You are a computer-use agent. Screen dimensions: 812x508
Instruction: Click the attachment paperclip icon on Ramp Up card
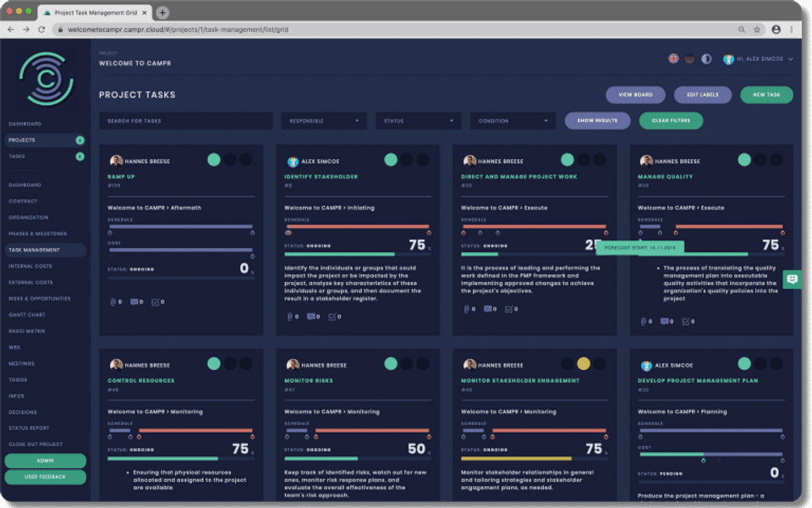point(112,301)
